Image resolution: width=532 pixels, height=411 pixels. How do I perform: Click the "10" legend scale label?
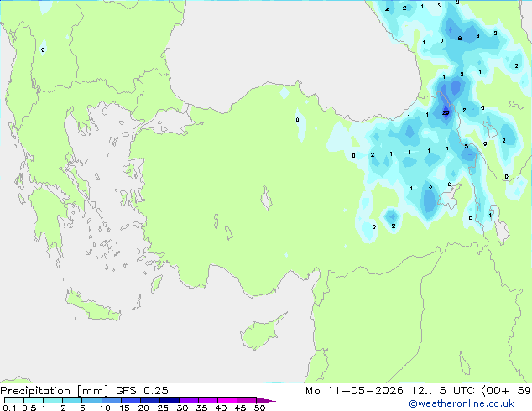point(105,408)
